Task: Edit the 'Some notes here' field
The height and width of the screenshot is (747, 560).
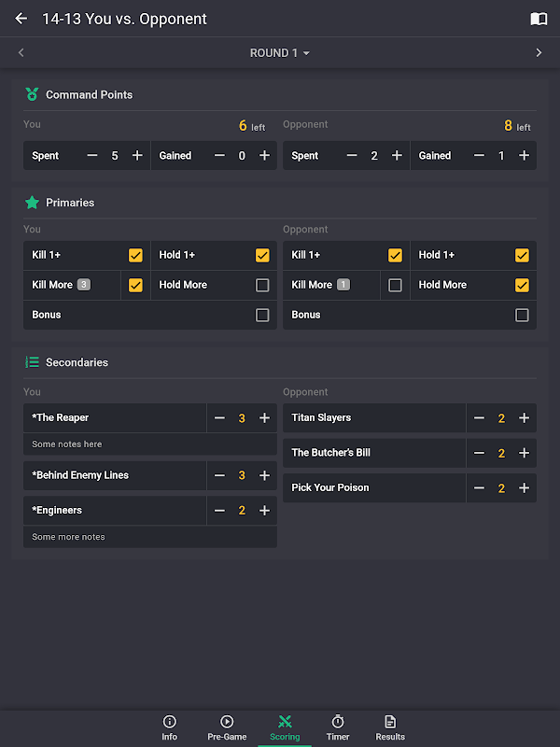Action: pyautogui.click(x=149, y=444)
